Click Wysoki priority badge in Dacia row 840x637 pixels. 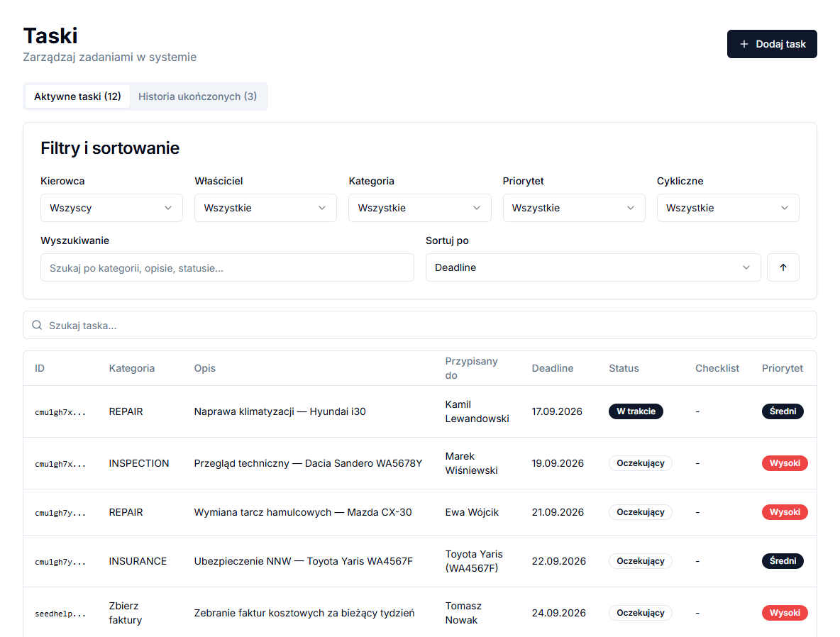coord(785,463)
